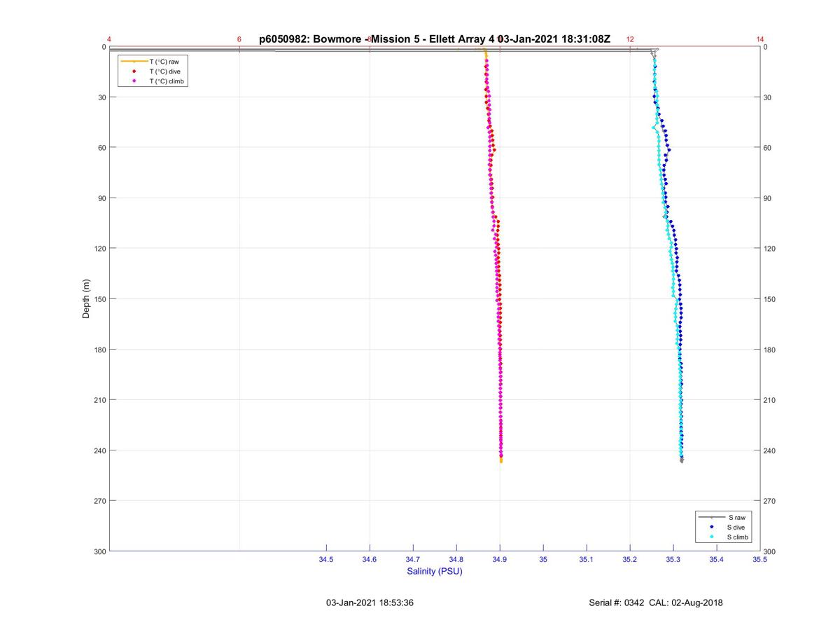The width and height of the screenshot is (840, 620).
Task: Click the 'Serial #: 0342 CAL: 02-Aug-2018' text
Action: coord(657,602)
